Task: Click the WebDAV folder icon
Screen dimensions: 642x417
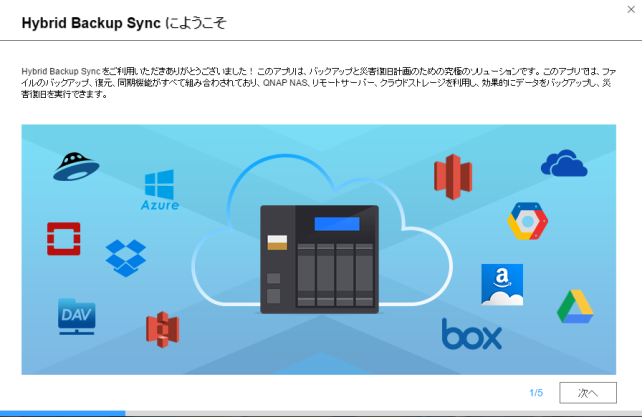Action: pyautogui.click(x=77, y=316)
